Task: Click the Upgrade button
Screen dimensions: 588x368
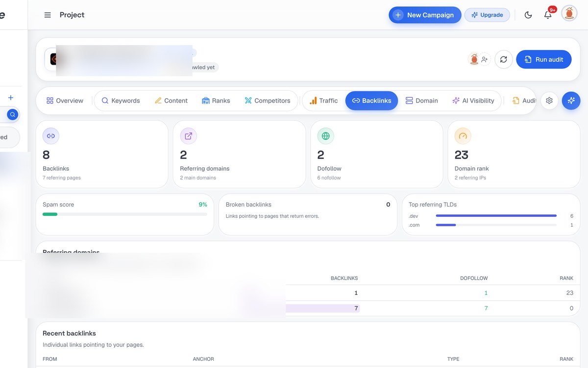Action: 487,15
